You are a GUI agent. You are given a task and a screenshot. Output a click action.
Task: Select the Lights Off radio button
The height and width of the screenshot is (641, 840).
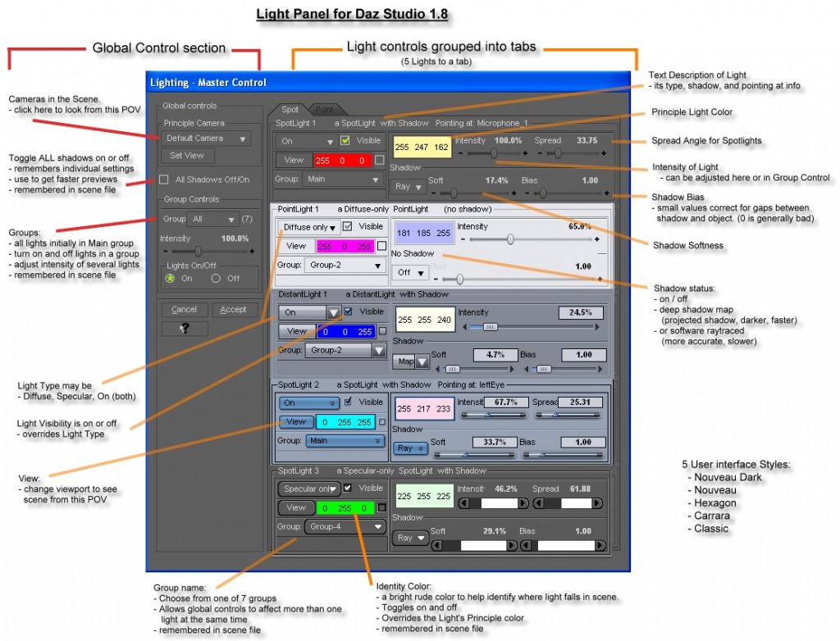[x=216, y=279]
